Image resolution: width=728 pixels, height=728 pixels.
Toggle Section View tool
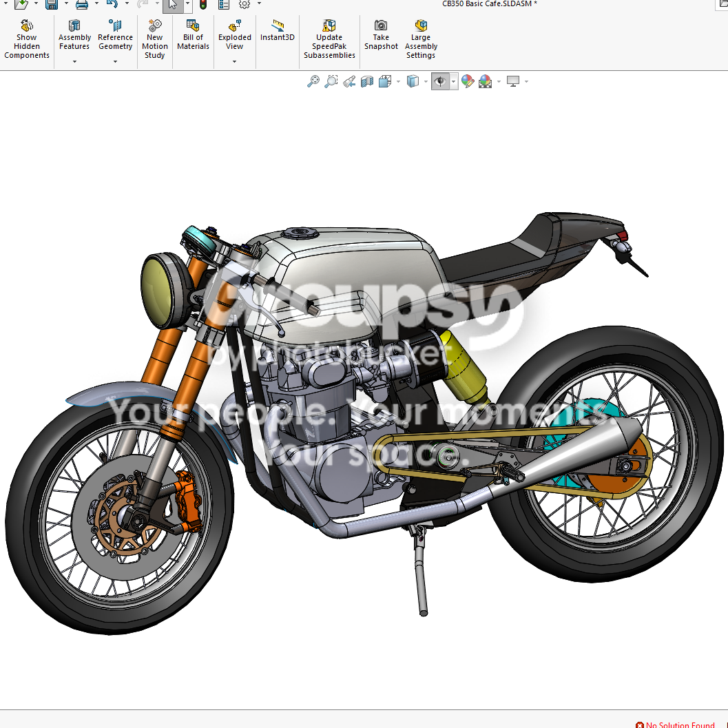pyautogui.click(x=367, y=81)
